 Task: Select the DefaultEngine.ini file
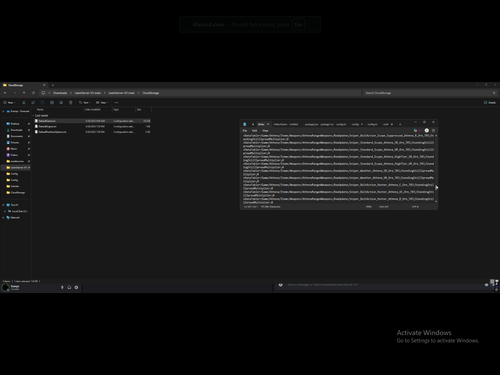[x=92, y=126]
